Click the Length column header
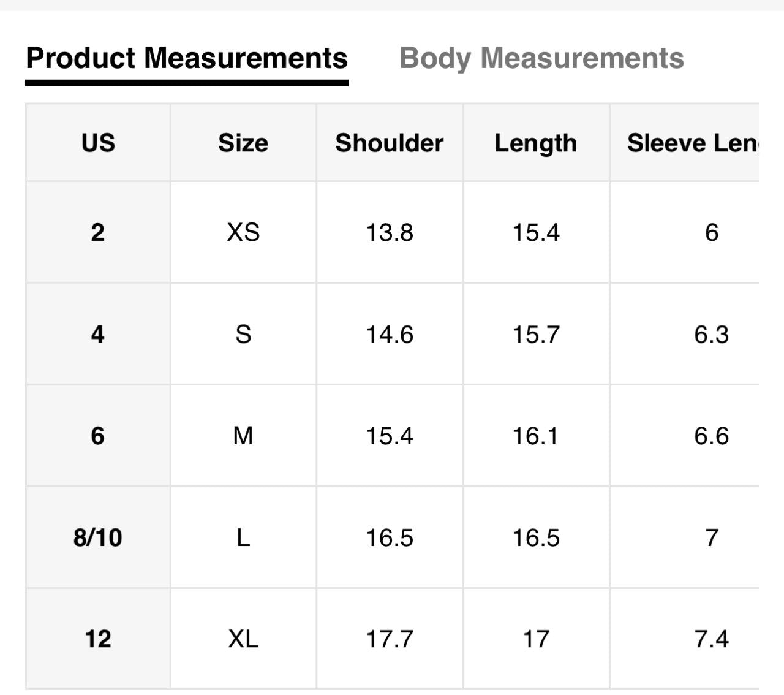 pyautogui.click(x=536, y=143)
